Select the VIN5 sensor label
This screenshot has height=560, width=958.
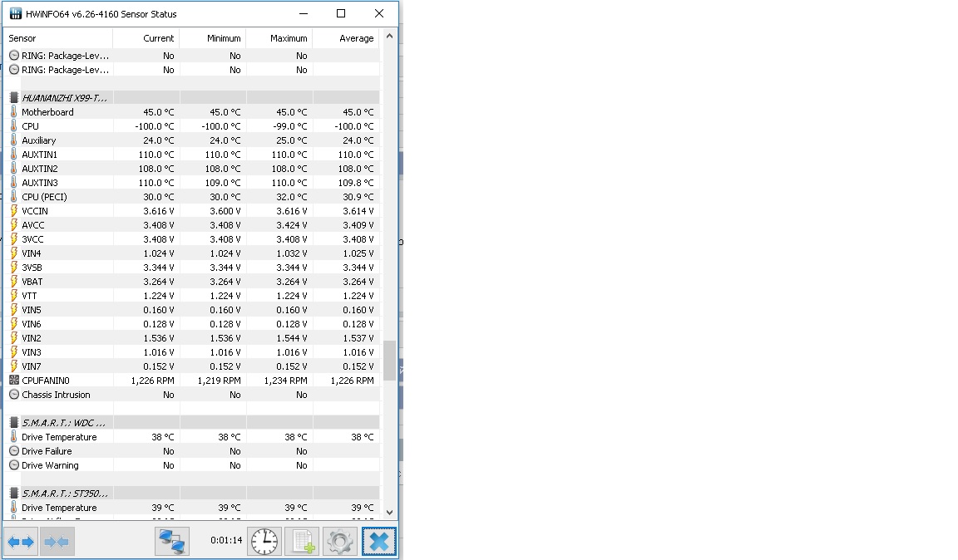click(x=31, y=310)
